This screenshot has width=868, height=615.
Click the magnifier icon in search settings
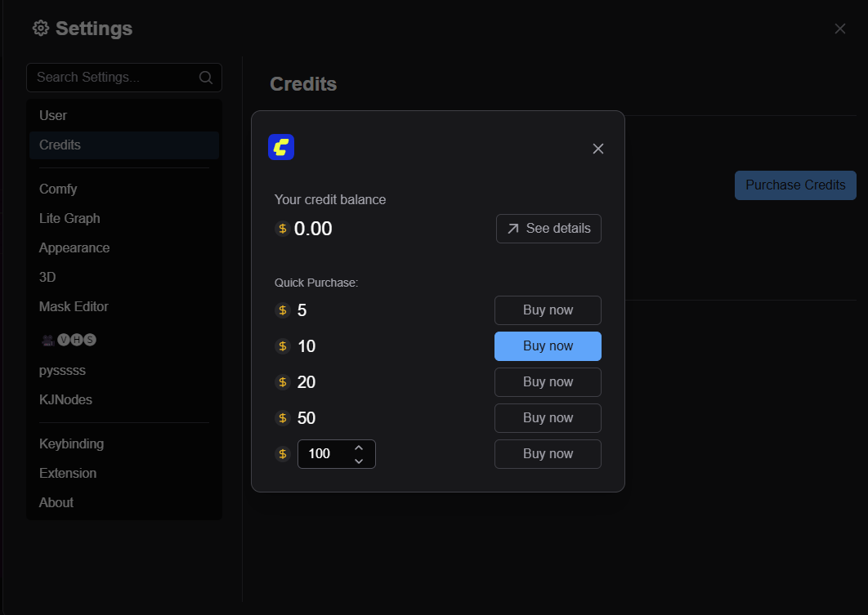pyautogui.click(x=205, y=77)
